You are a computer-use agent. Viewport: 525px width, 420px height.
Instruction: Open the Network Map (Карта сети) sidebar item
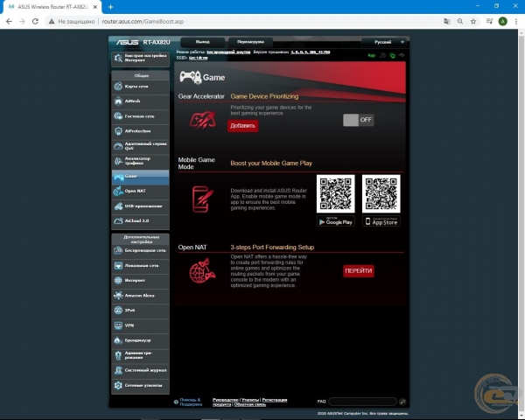pos(140,87)
